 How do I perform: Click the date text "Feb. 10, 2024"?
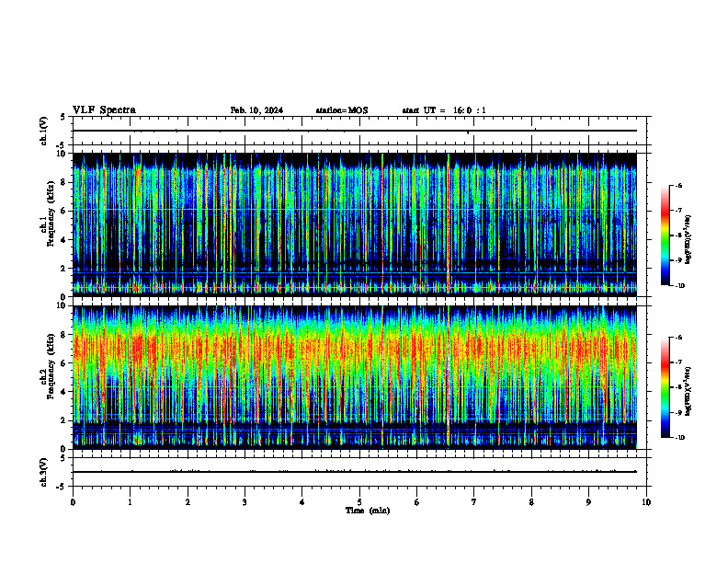[x=256, y=110]
